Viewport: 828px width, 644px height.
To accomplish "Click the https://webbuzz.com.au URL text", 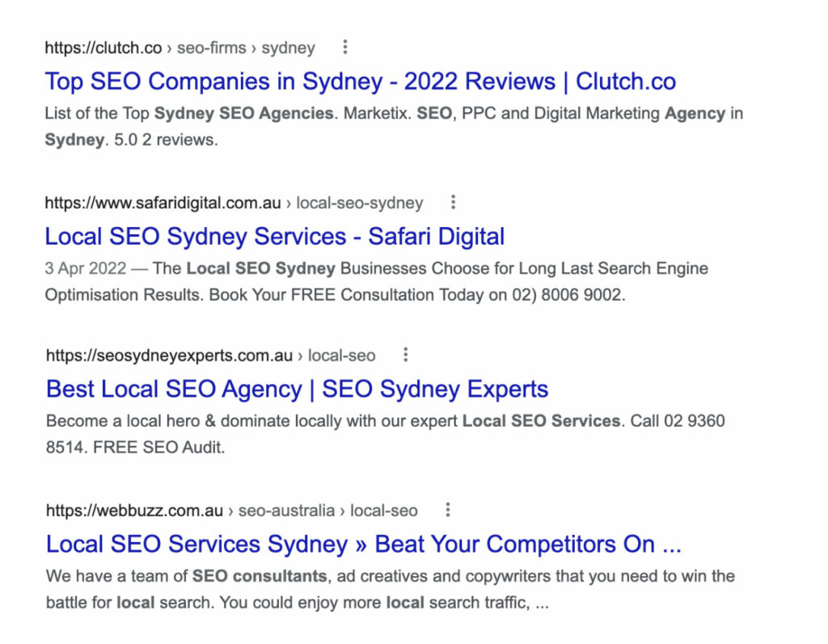I will coord(134,510).
